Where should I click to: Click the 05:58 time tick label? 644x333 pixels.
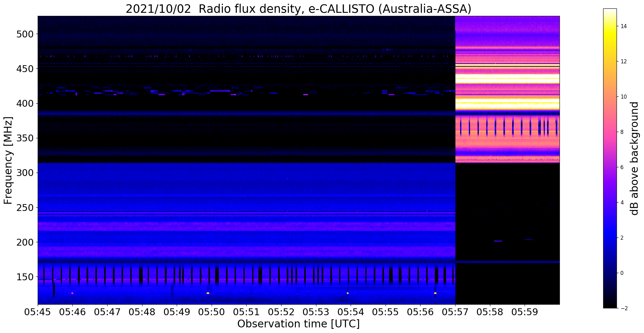tap(490, 312)
